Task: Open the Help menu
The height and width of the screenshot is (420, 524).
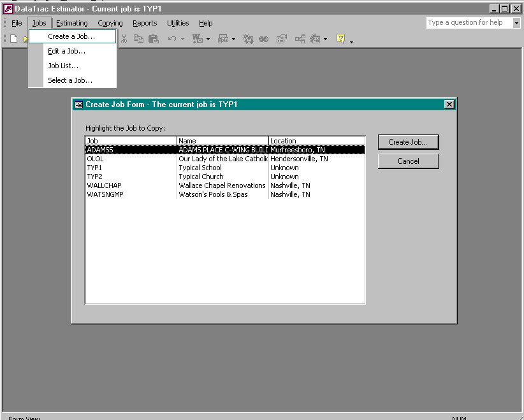Action: click(205, 23)
